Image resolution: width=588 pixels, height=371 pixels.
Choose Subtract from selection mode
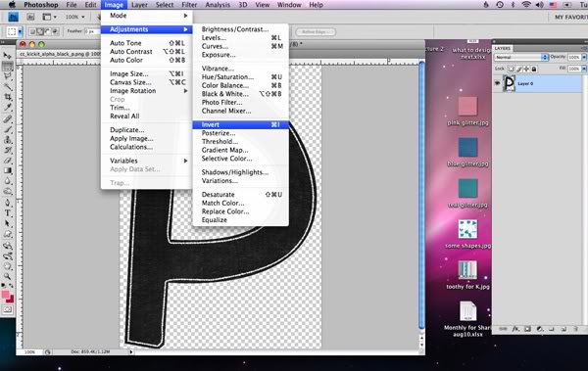tap(48, 32)
